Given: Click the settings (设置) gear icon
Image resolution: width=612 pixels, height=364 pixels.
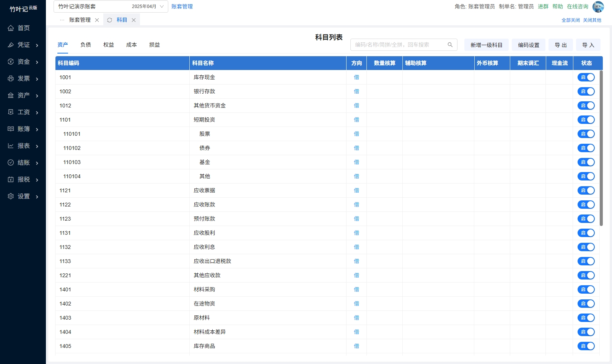Looking at the screenshot, I should click(11, 196).
